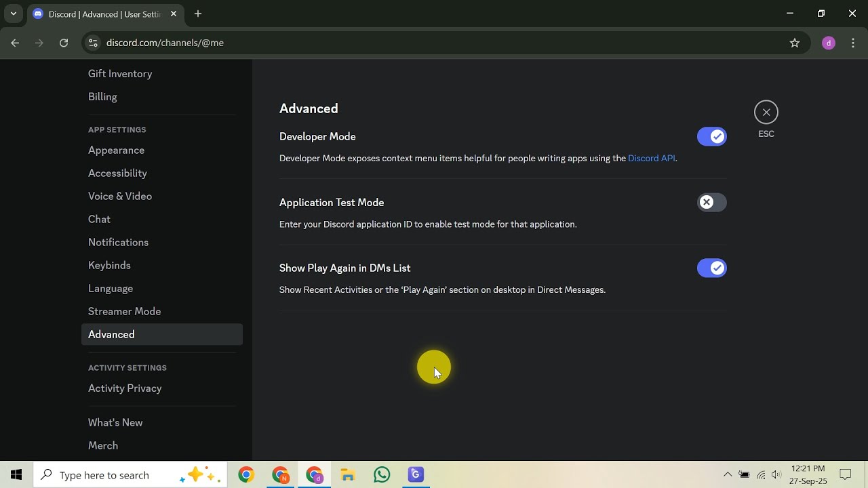Open the Windows notification center icon
868x488 pixels.
click(846, 475)
